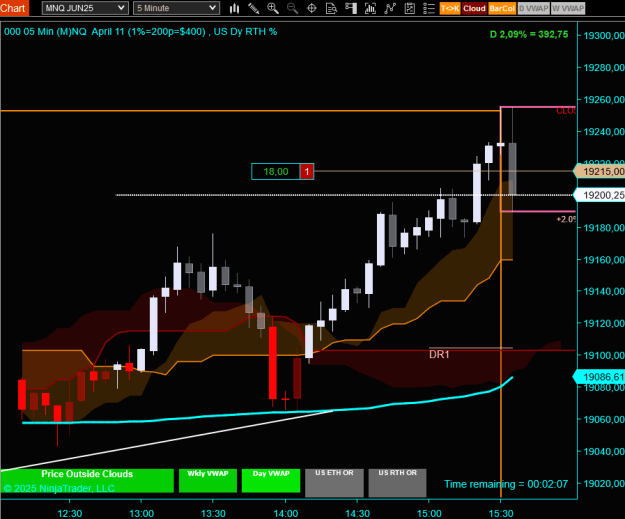Click the 19300,00 price axis label

tap(603, 35)
